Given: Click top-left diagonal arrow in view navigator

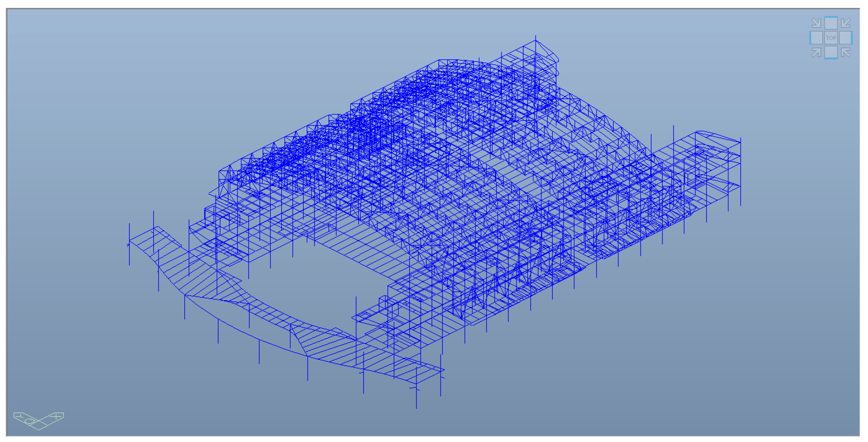Looking at the screenshot, I should coord(816,23).
